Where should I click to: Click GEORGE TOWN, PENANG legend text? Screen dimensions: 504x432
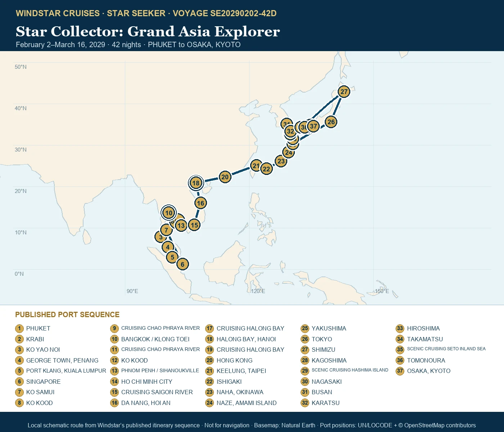(x=62, y=360)
